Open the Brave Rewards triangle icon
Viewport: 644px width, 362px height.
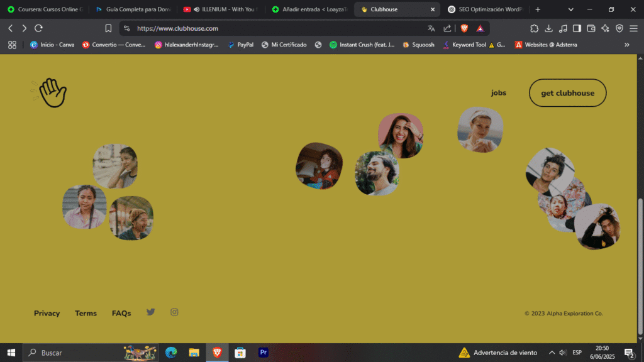[x=480, y=28]
